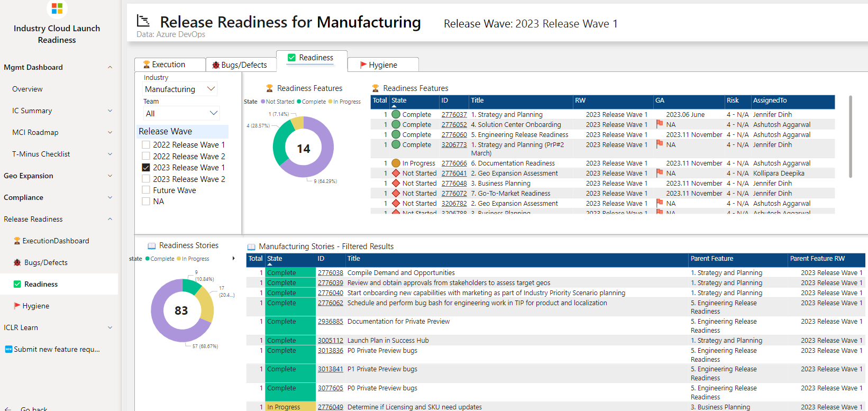
Task: Click the Microsoft logo above Industry Cloud Launch
Action: coord(57,8)
